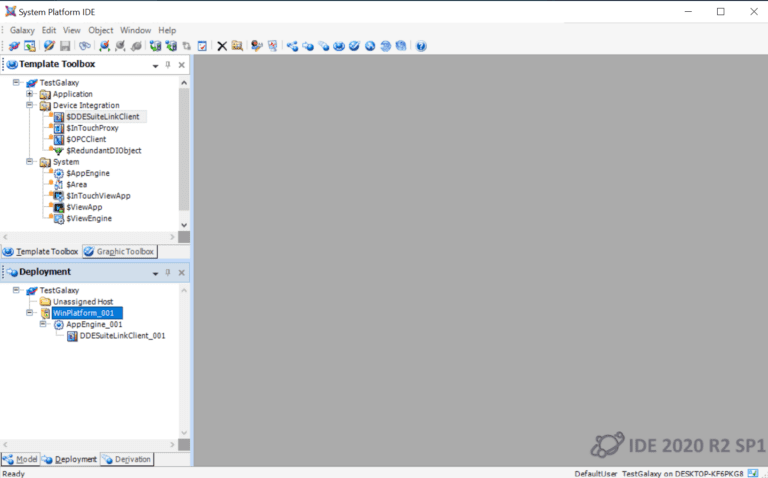Click the floppy disk Save icon

pos(65,46)
